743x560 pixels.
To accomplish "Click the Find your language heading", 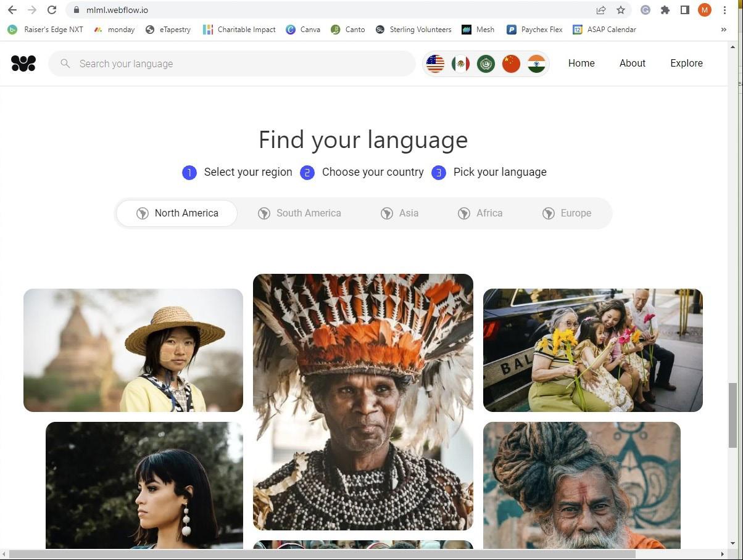I will (363, 139).
